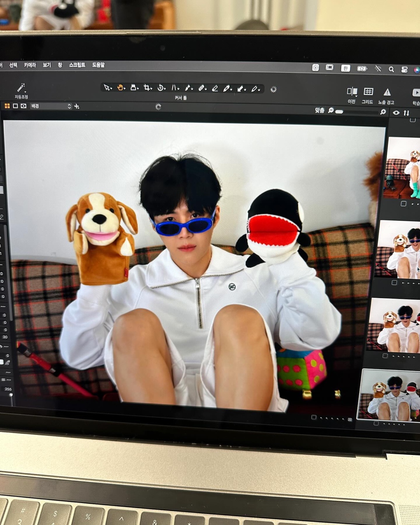Image resolution: width=420 pixels, height=525 pixels.
Task: Tick the checkbox under the first thumbnail
Action: click(x=403, y=204)
